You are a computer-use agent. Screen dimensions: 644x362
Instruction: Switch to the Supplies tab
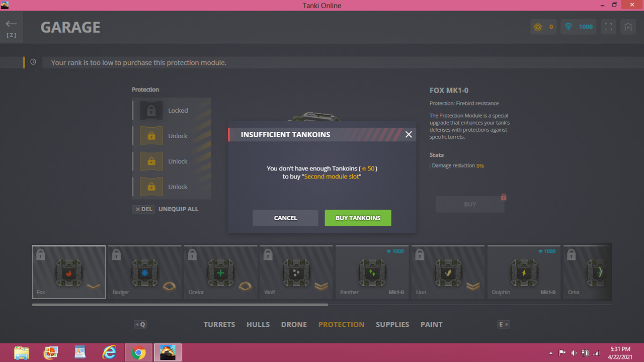[x=392, y=324]
